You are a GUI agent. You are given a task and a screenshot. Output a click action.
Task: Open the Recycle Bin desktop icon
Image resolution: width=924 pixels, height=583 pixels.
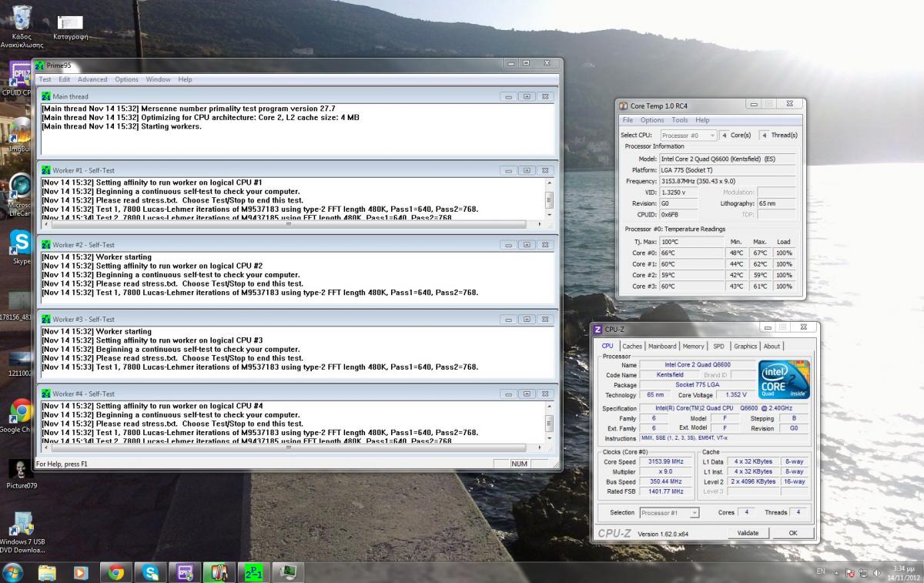[22, 17]
